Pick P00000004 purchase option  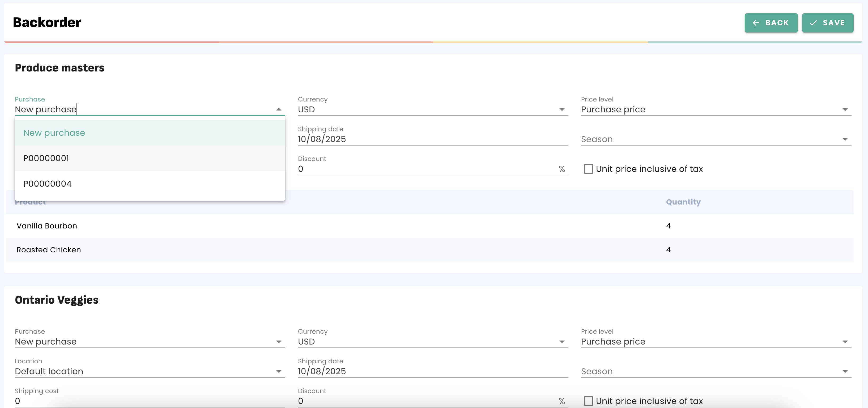pyautogui.click(x=48, y=184)
